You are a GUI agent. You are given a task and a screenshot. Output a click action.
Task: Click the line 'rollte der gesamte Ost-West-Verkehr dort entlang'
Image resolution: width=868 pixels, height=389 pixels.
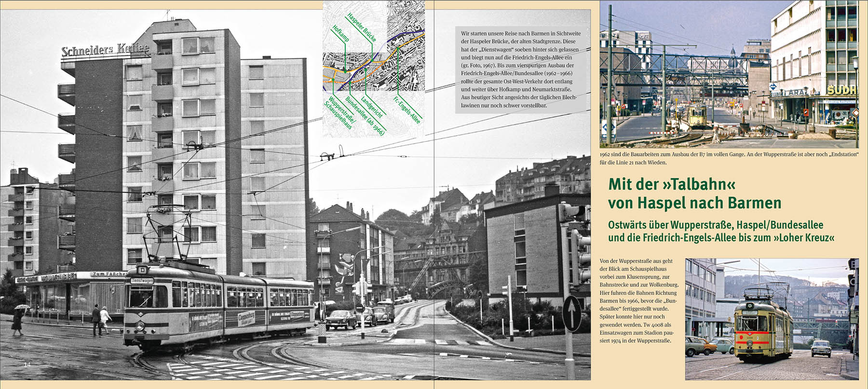516,81
